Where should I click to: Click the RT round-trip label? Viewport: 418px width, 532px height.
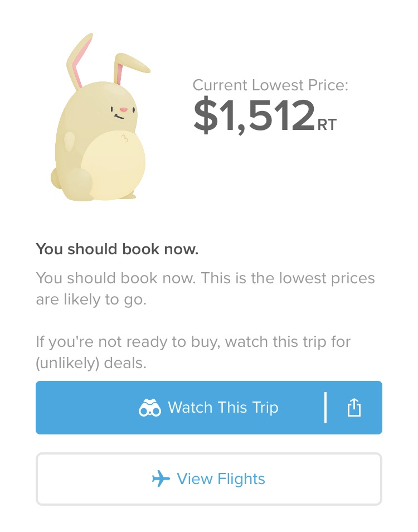click(x=327, y=125)
